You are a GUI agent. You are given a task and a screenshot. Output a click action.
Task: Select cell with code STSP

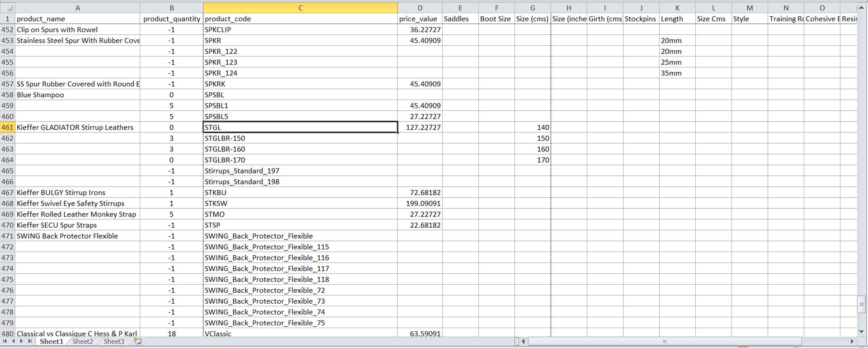pos(301,225)
